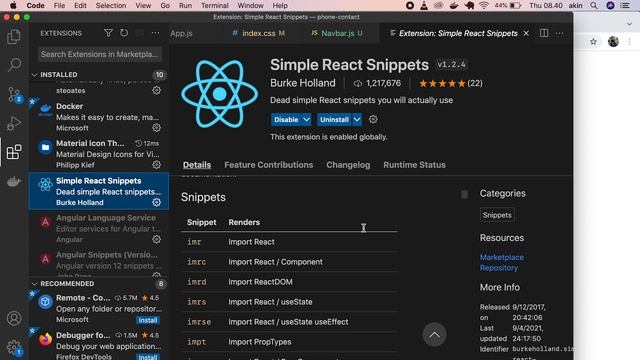The image size is (640, 360).
Task: Switch to App.js editor tab
Action: [181, 33]
